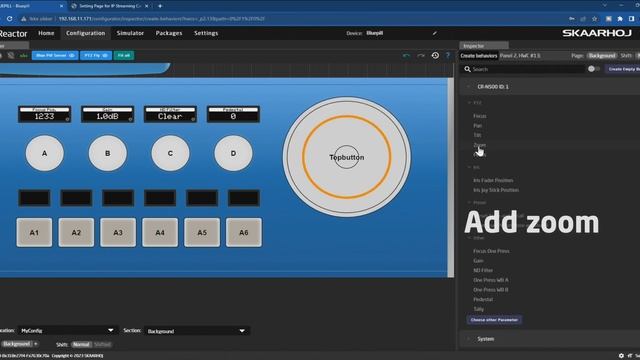Select the Shifted shift state

click(102, 344)
